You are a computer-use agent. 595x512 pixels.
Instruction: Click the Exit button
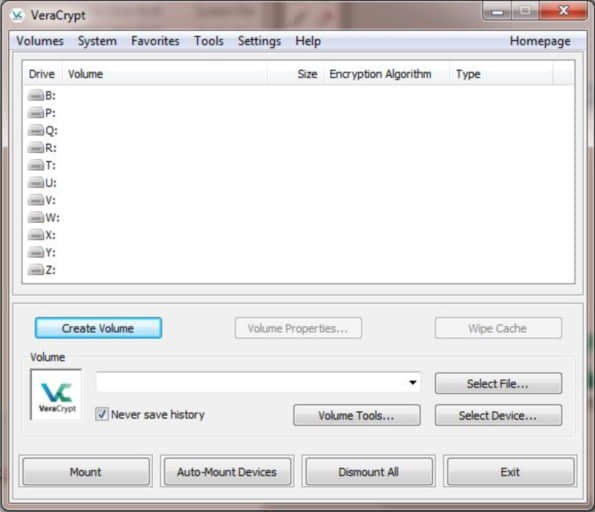(x=510, y=472)
